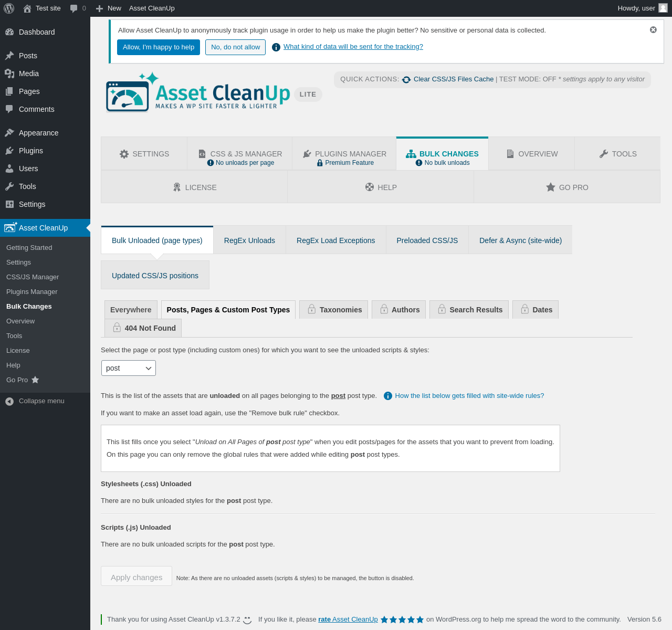This screenshot has width=672, height=630.
Task: Click the file code icon on CSS & JS MANAGER
Action: point(202,154)
